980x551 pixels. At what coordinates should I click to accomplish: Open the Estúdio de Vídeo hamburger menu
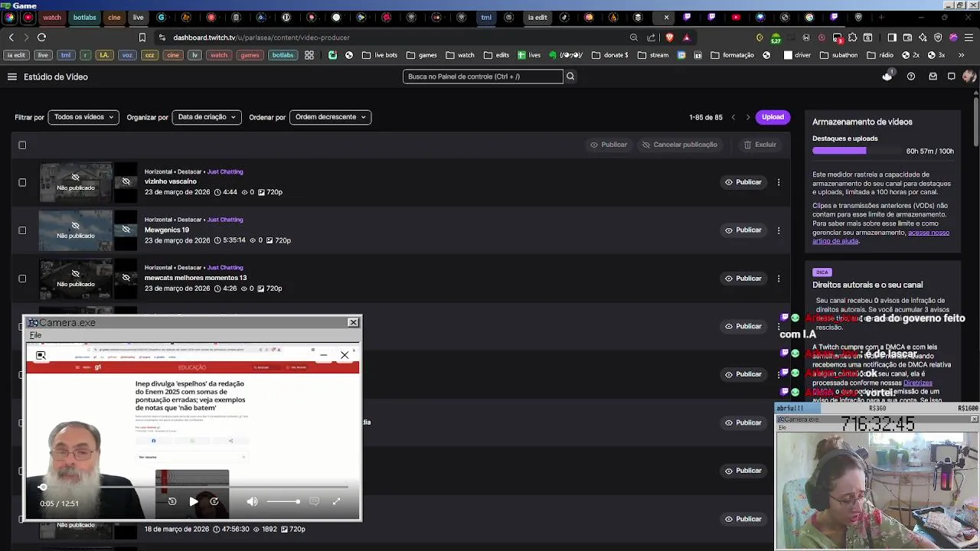tap(12, 77)
